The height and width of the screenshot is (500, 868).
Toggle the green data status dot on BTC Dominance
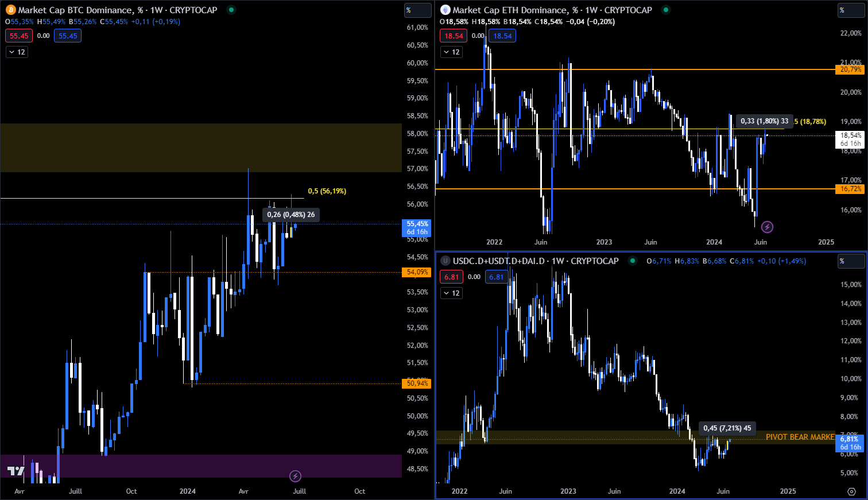point(231,10)
